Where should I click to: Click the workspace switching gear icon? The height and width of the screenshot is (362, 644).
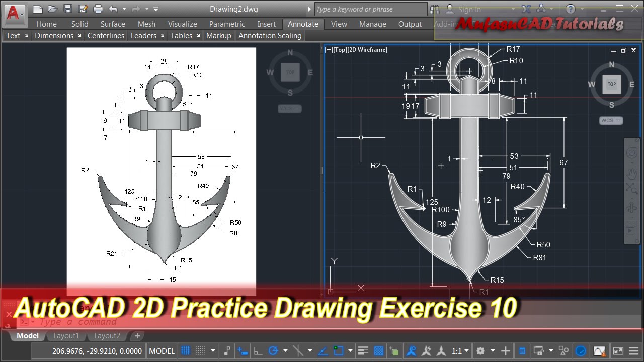pyautogui.click(x=480, y=350)
